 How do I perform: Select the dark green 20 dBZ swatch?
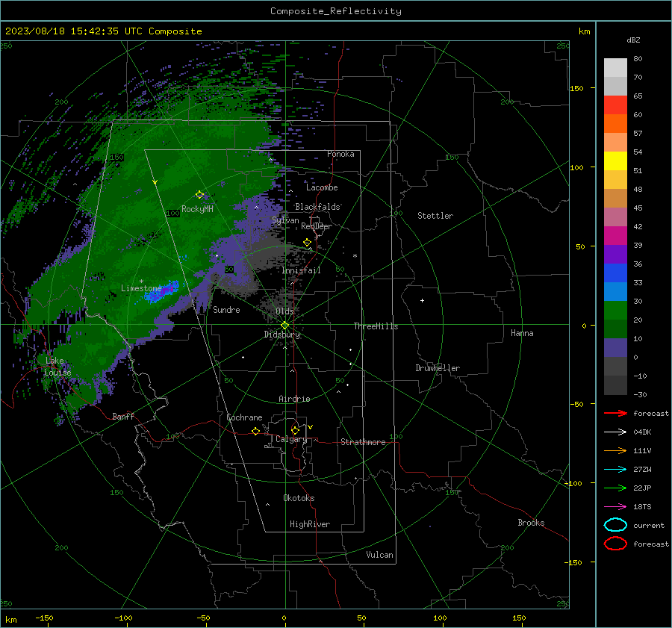pos(615,329)
